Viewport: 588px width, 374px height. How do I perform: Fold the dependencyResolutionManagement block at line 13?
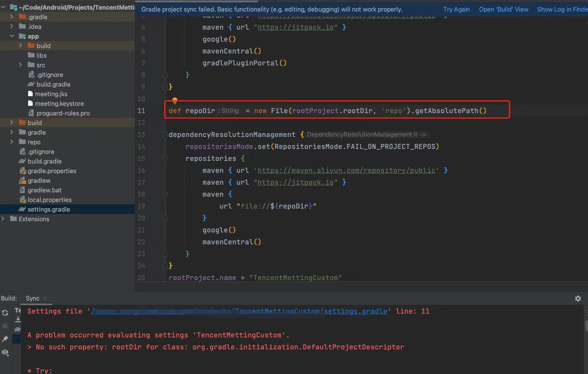(165, 135)
